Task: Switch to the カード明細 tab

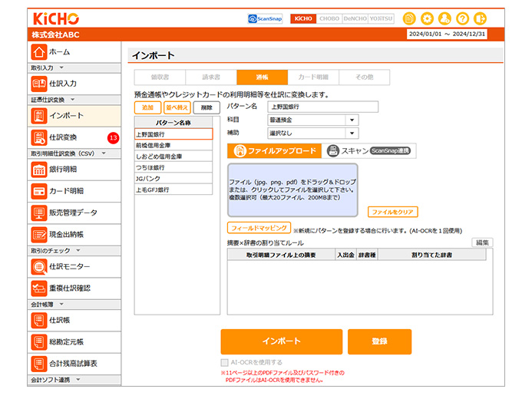Action: (x=312, y=77)
